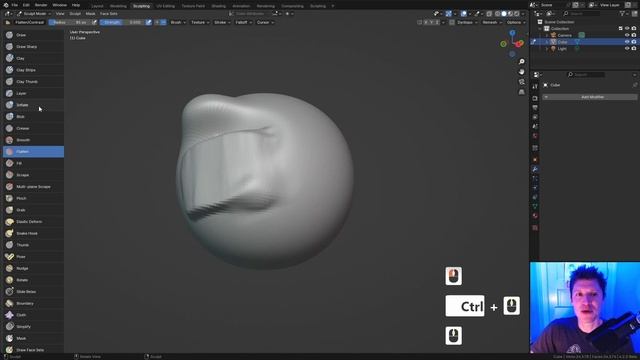The height and width of the screenshot is (360, 640).
Task: Select the Elastic Deform brush
Action: (x=33, y=222)
